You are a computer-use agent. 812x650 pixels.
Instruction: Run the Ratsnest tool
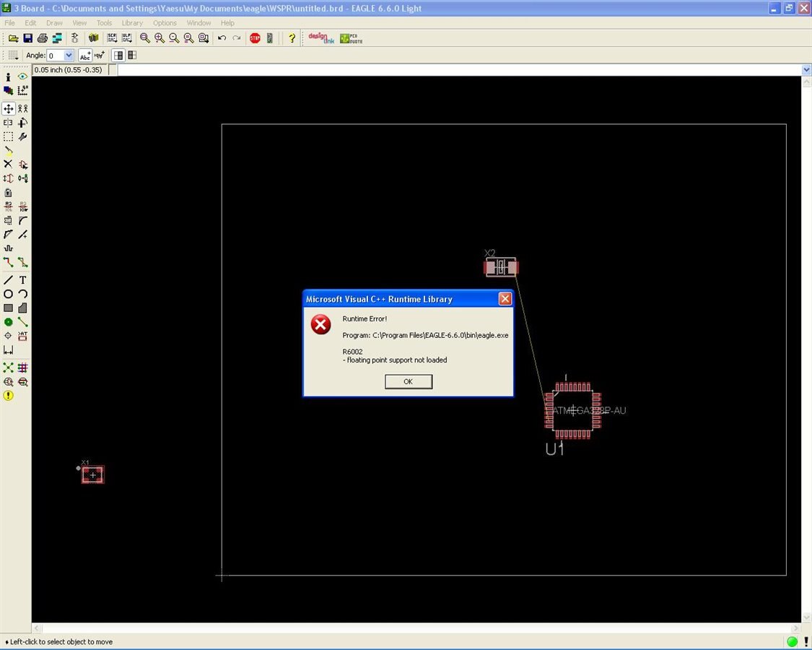coord(8,368)
